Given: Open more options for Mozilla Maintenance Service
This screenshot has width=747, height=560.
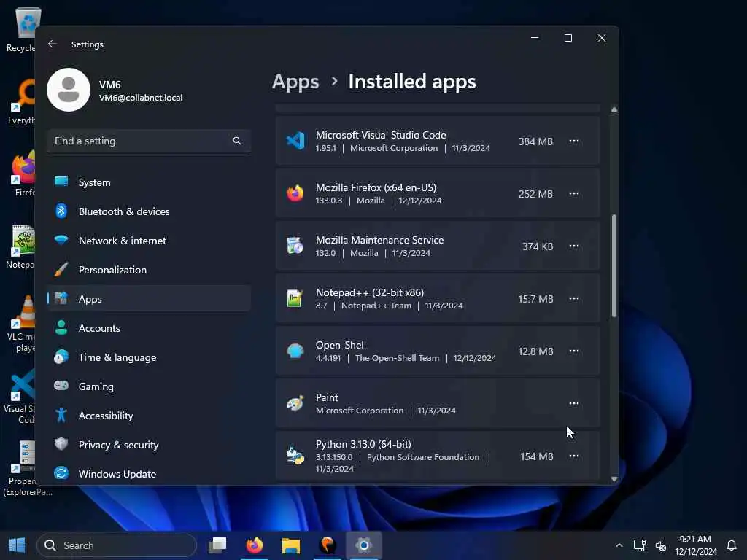Looking at the screenshot, I should [573, 246].
